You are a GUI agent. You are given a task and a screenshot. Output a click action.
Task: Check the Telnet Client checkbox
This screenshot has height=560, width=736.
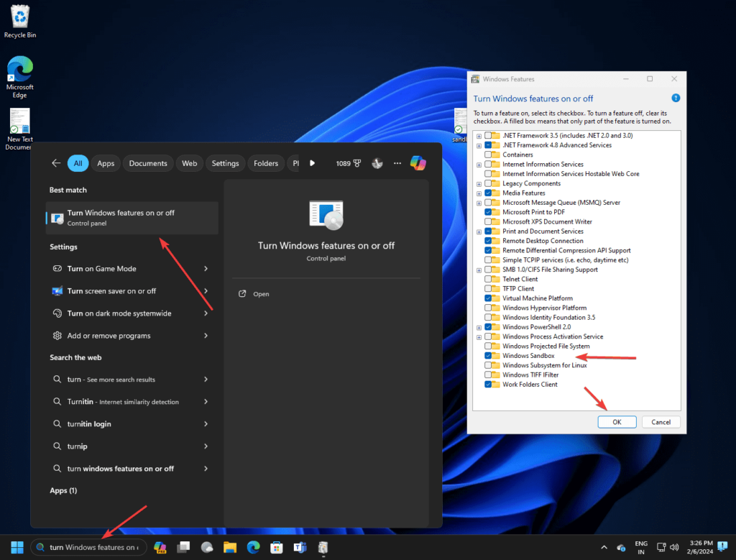point(488,279)
